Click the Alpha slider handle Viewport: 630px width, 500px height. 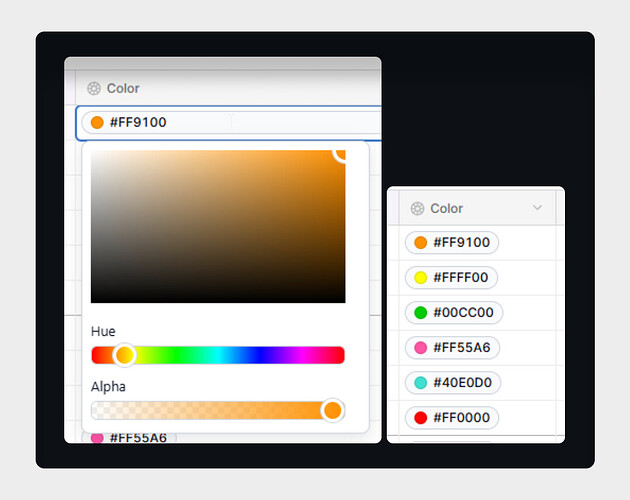(x=333, y=410)
